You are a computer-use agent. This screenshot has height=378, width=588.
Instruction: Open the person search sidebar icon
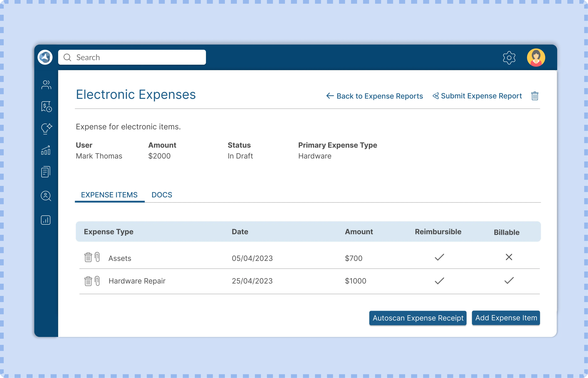click(46, 196)
